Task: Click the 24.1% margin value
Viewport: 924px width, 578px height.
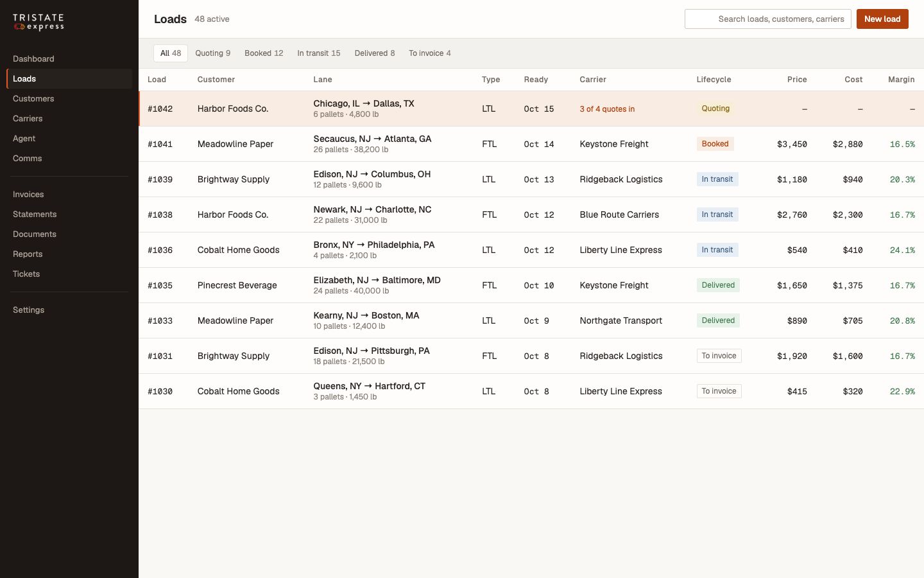Action: 902,250
